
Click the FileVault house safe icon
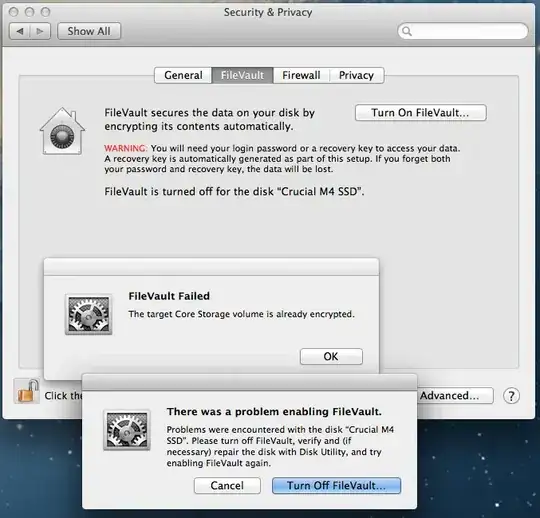click(x=62, y=131)
